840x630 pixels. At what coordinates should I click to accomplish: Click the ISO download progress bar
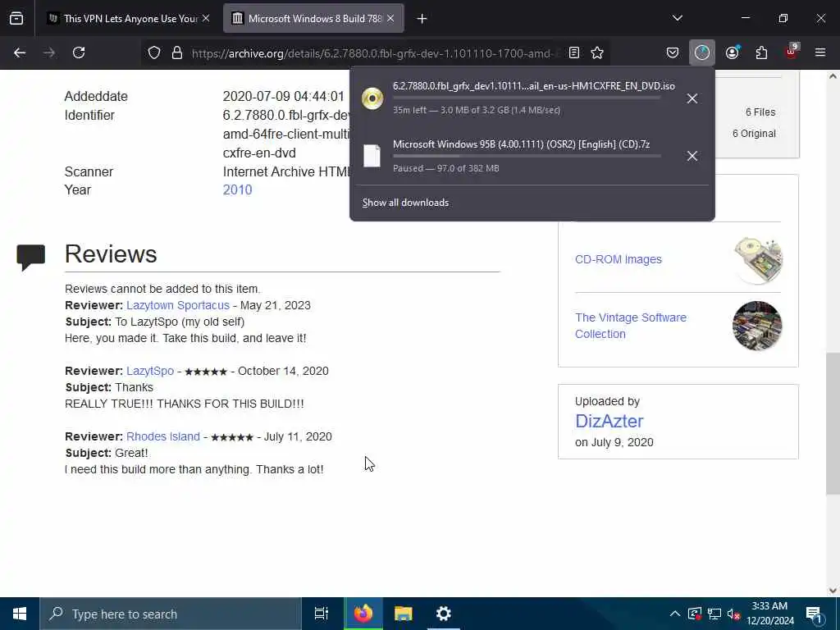pos(527,98)
